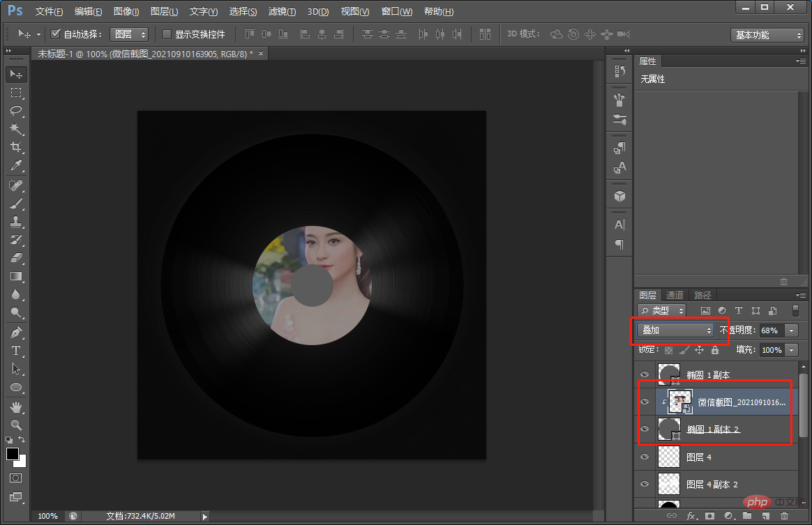Screen dimensions: 812x525
Task: Open status bar info arrow
Action: pyautogui.click(x=204, y=517)
